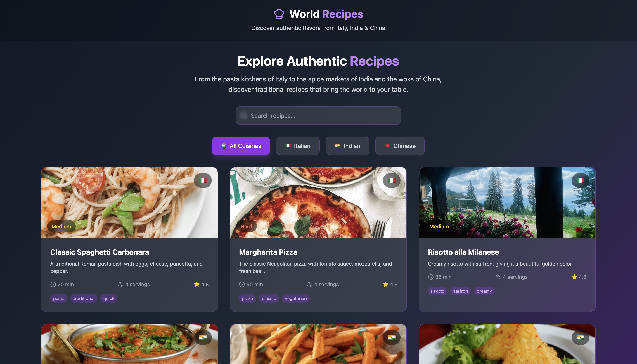Click the Italian flag badge on Margherita Pizza image
The height and width of the screenshot is (364, 637).
tap(391, 180)
